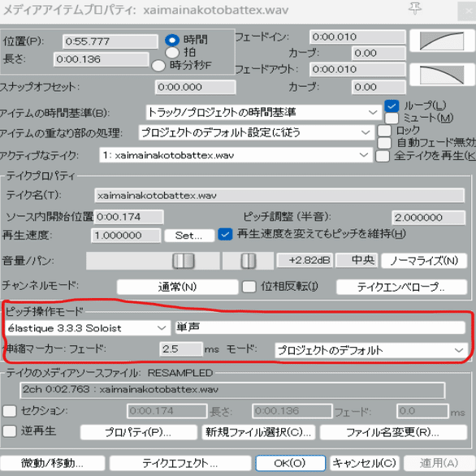Click the キャンセル(C) button
This screenshot has height=476, width=476.
tap(365, 463)
